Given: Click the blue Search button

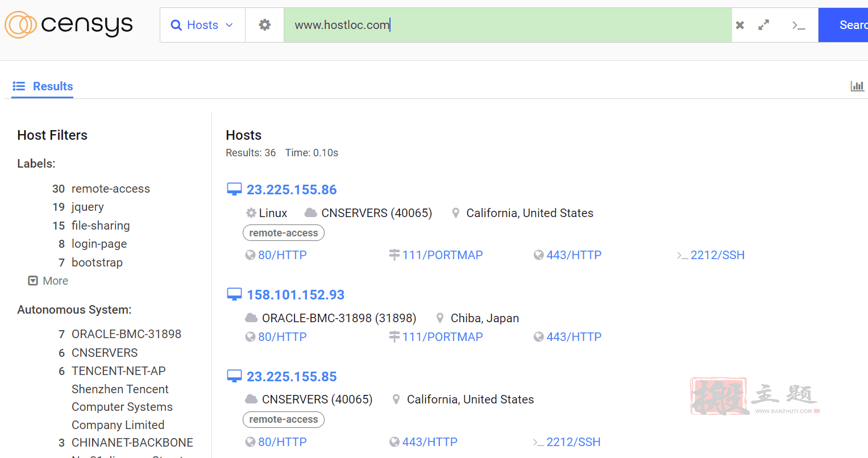Looking at the screenshot, I should pos(844,25).
